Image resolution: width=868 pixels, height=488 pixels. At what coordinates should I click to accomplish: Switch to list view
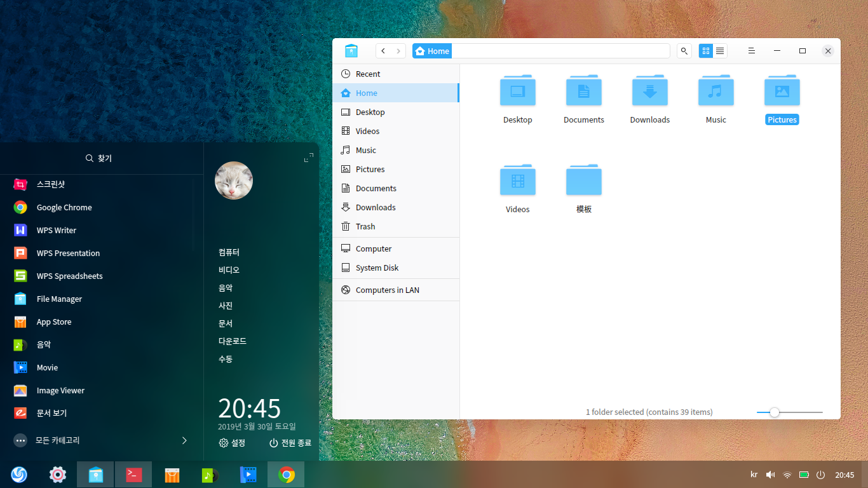[720, 51]
